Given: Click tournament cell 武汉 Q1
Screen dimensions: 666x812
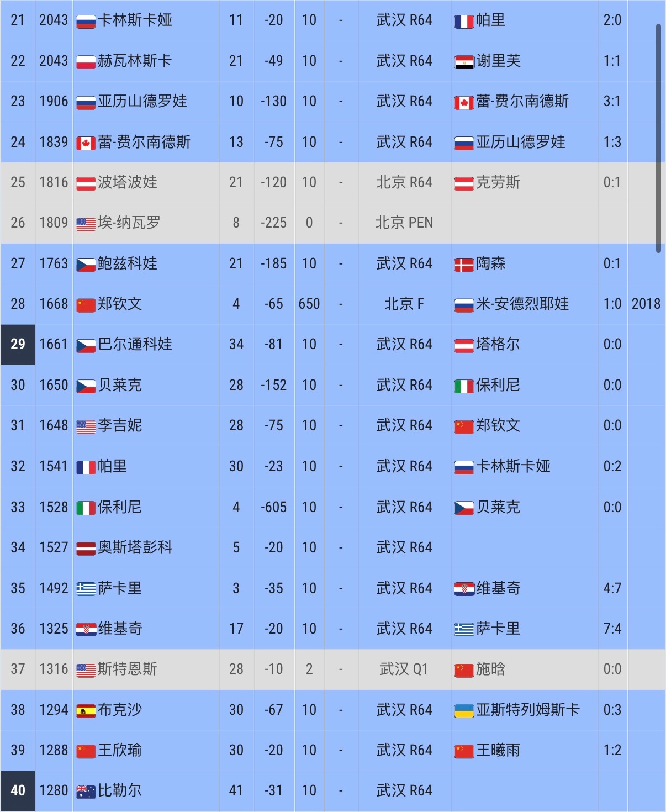Looking at the screenshot, I should click(404, 669).
